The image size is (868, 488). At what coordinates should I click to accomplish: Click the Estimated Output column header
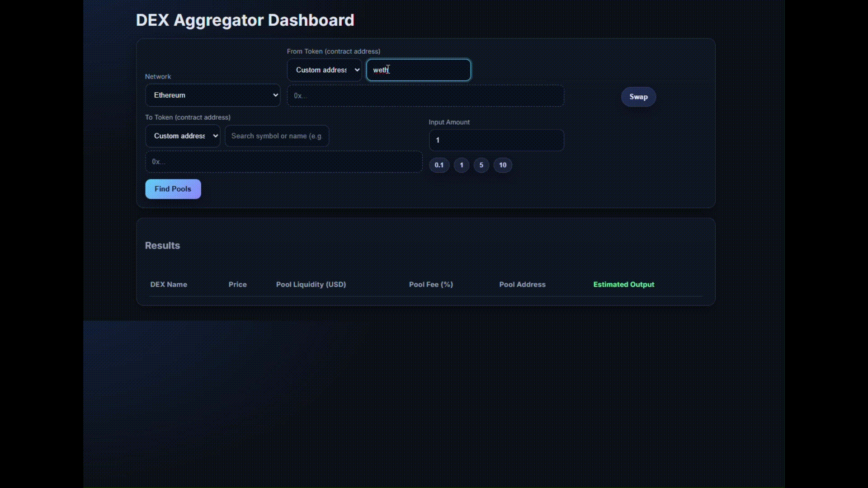623,284
